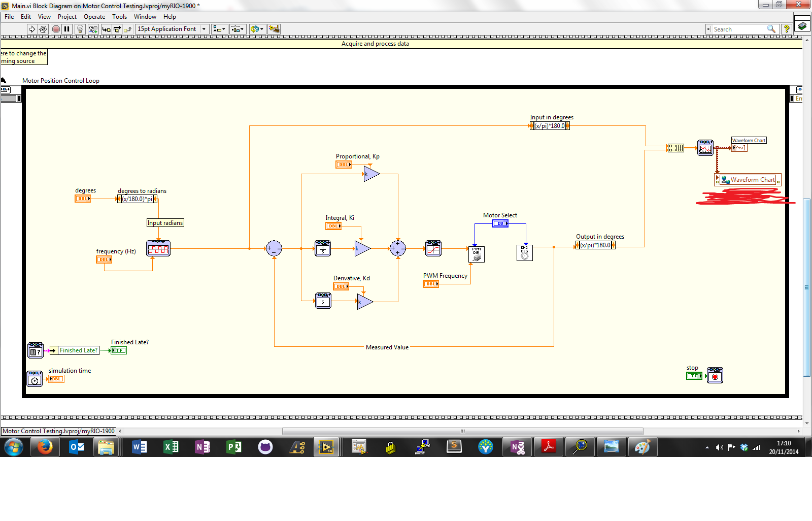The width and height of the screenshot is (812, 521).
Task: Select the simulation time clock block
Action: click(x=35, y=378)
